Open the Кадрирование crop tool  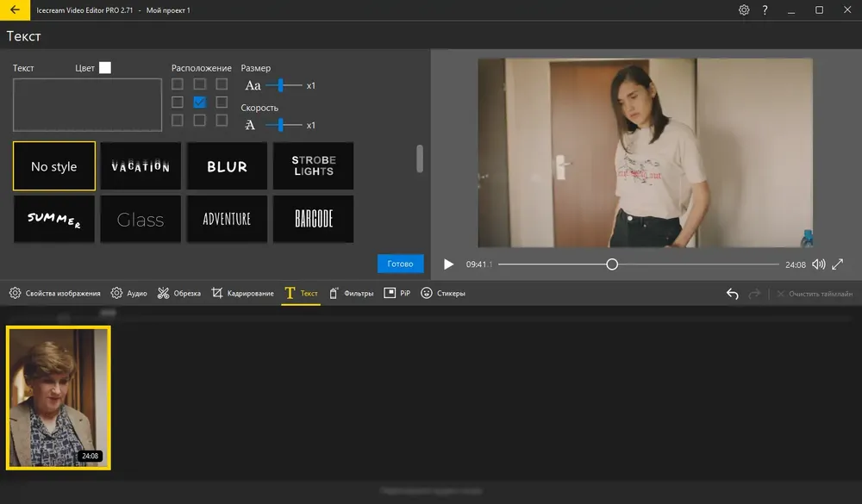pos(242,294)
